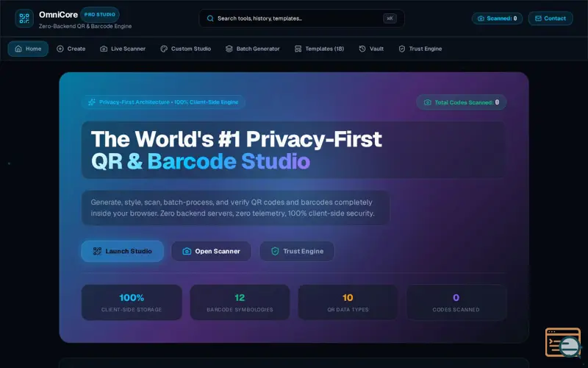Screen dimensions: 588x368
Task: Click the layers icon for Batch Generator
Action: pyautogui.click(x=229, y=49)
